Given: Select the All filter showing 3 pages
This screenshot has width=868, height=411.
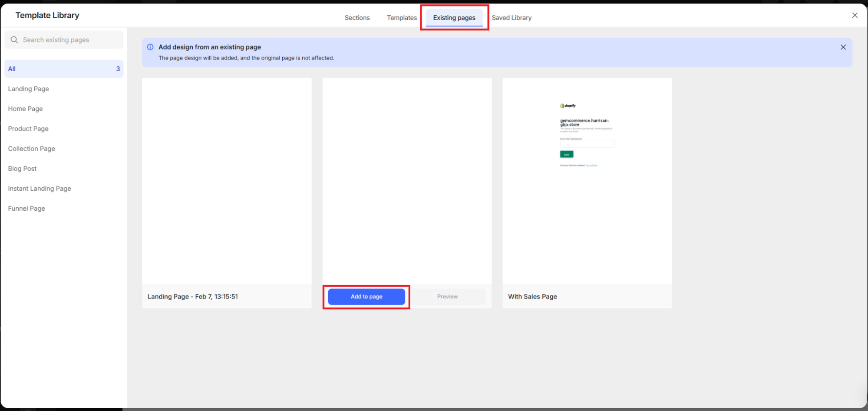Looking at the screenshot, I should (x=64, y=68).
